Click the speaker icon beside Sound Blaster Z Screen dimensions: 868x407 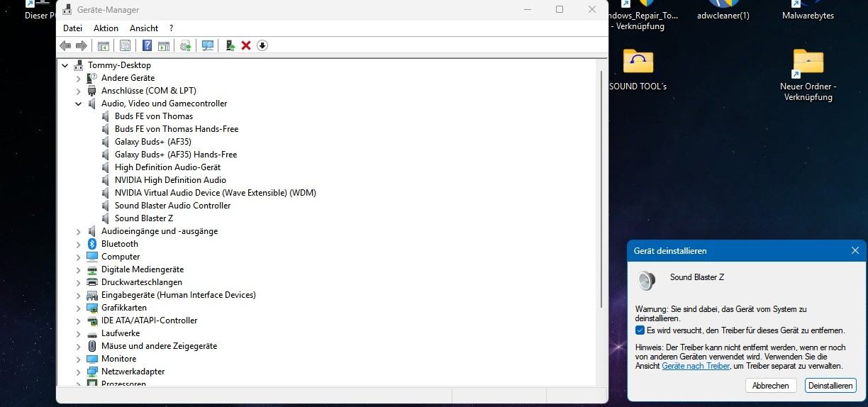tap(106, 218)
